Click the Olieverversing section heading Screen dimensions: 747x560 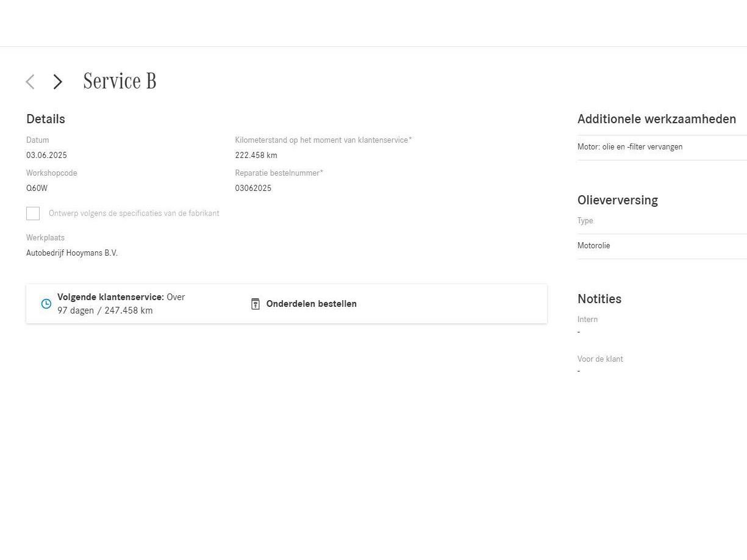pos(617,200)
